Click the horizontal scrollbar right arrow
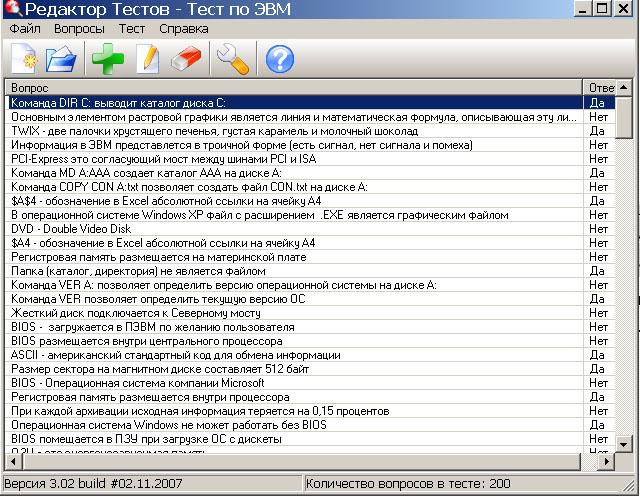This screenshot has width=640, height=498. pos(607,462)
